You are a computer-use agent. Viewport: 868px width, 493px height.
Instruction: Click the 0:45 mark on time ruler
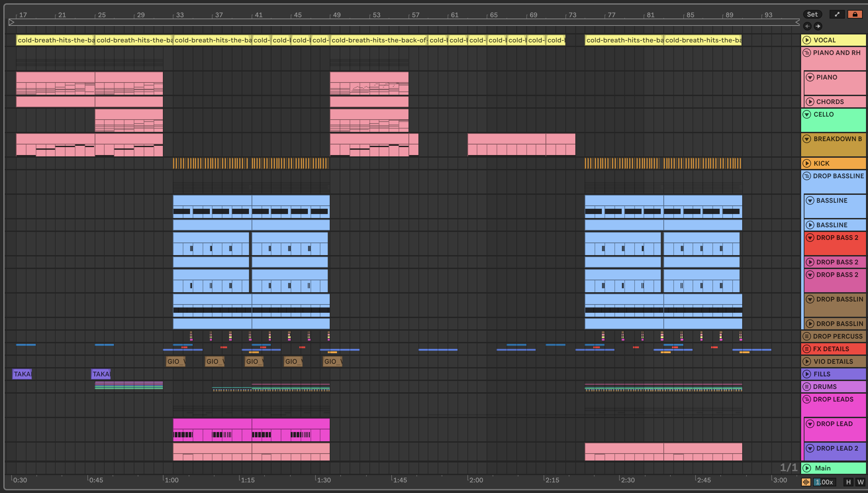95,480
